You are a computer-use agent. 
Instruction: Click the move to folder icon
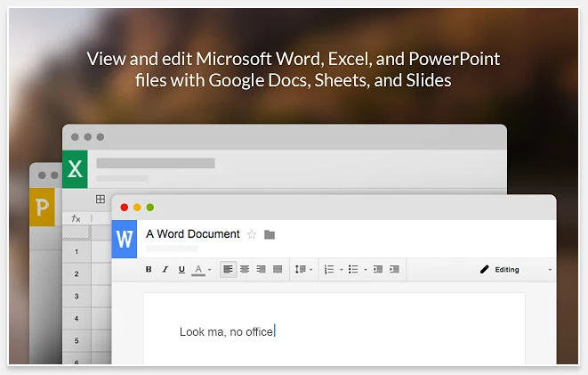point(270,234)
